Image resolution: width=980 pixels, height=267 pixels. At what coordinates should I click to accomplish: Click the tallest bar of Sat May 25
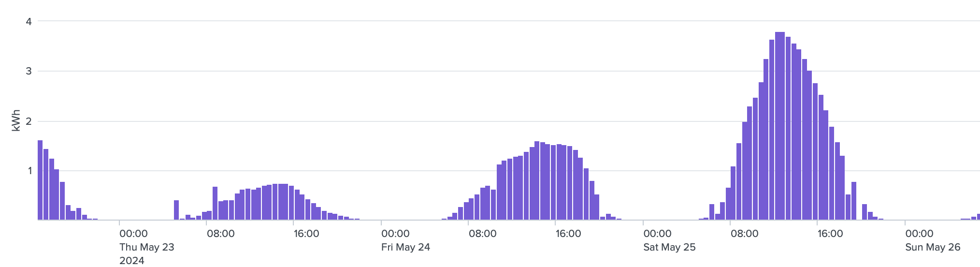tap(779, 126)
